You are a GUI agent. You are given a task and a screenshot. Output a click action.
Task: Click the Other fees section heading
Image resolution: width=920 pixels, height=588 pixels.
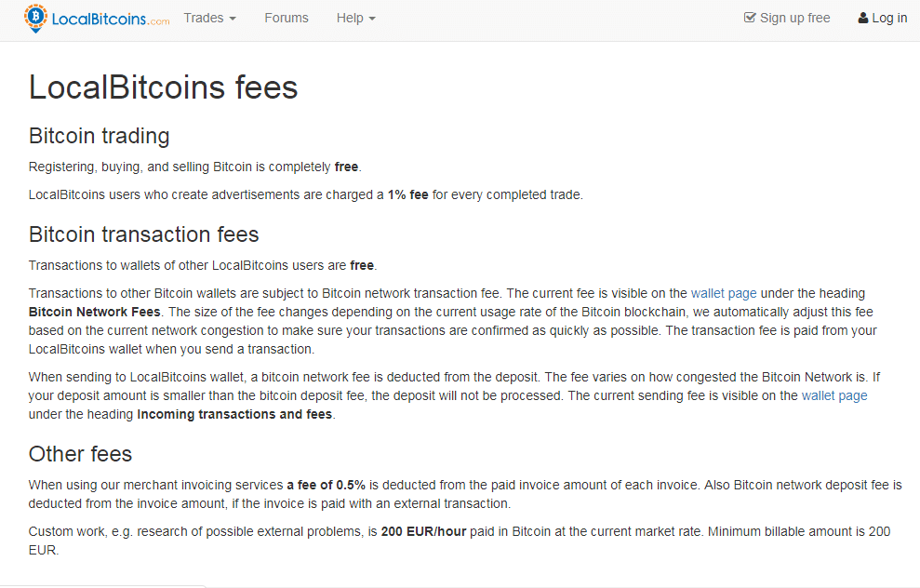coord(80,454)
